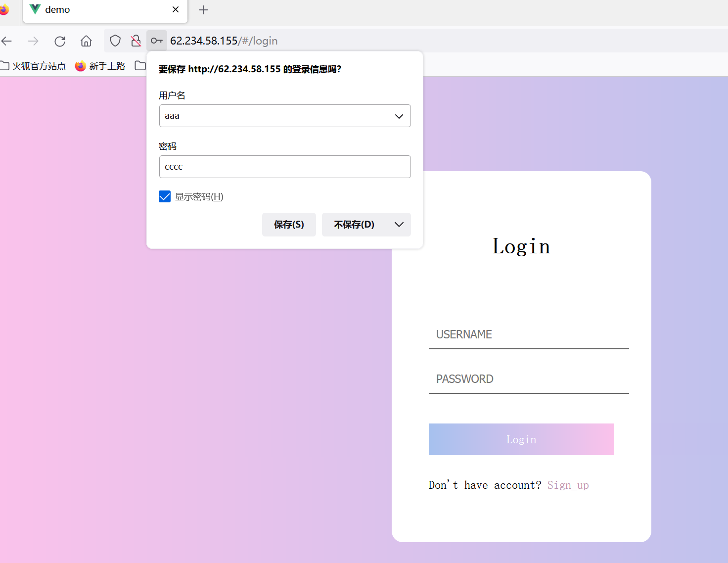Image resolution: width=728 pixels, height=563 pixels.
Task: Click the 不保存(D) button
Action: pos(354,225)
